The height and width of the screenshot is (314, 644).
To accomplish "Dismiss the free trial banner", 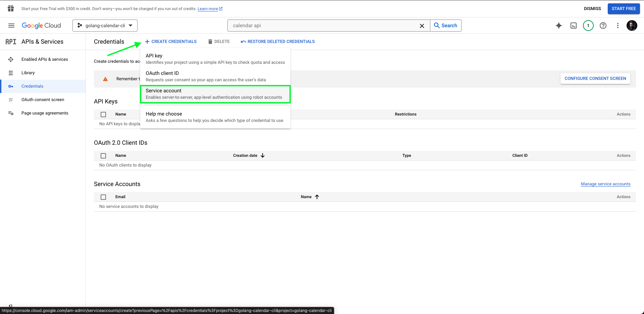I will point(592,9).
